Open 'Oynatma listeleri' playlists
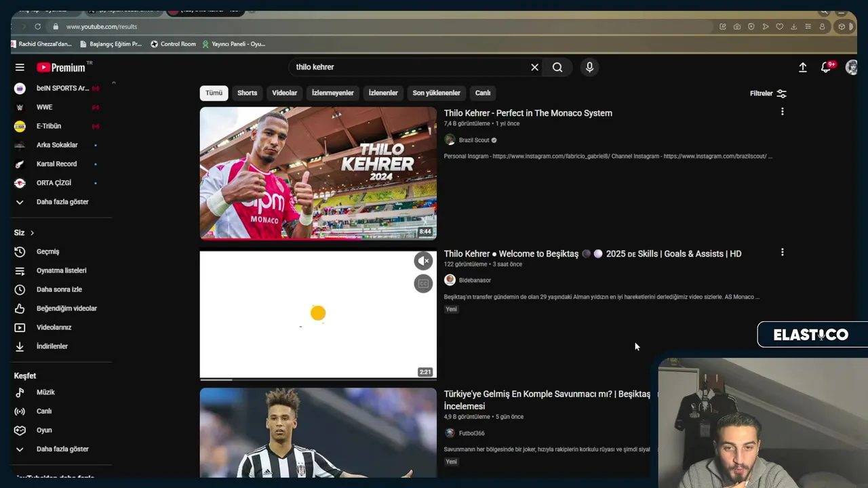The width and height of the screenshot is (868, 488). 60,270
